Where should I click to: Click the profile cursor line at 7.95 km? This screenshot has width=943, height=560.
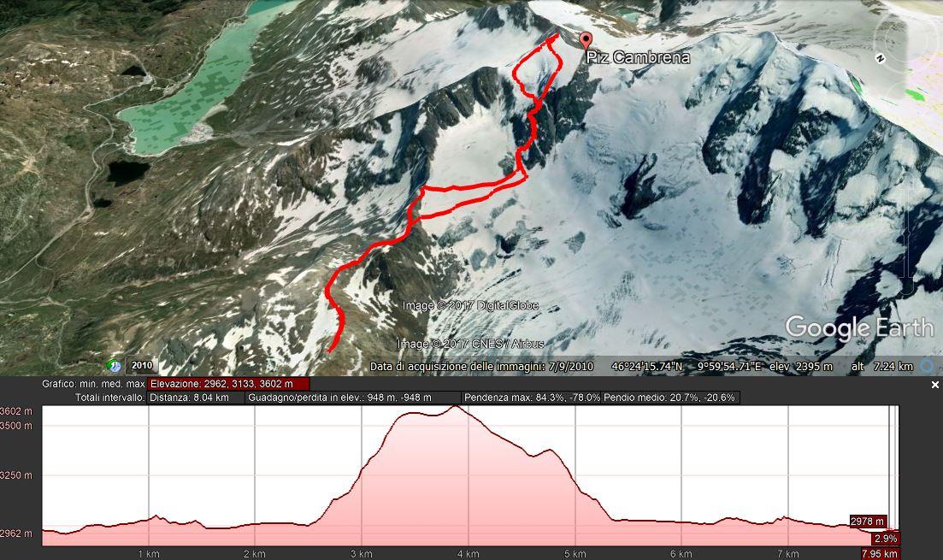coord(890,475)
